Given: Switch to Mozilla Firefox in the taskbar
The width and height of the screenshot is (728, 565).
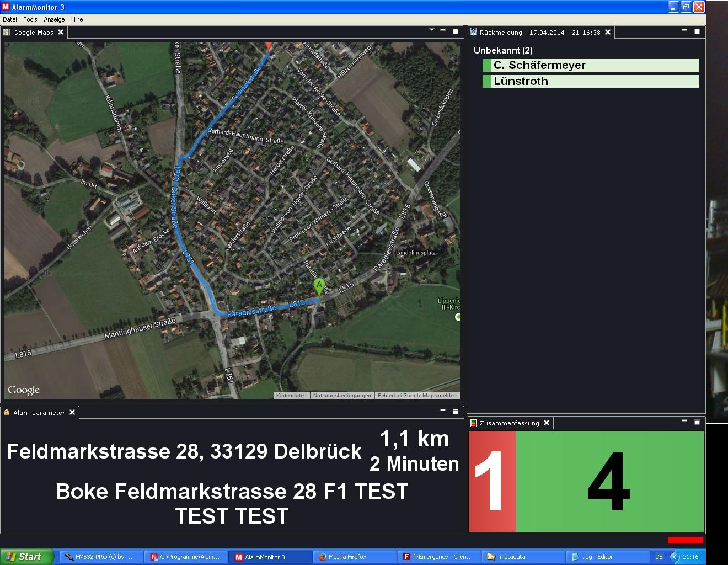Looking at the screenshot, I should [356, 557].
